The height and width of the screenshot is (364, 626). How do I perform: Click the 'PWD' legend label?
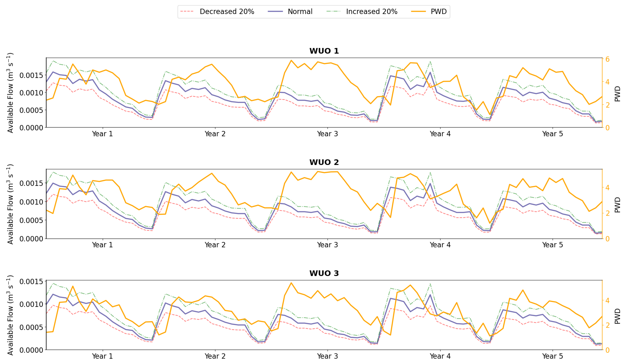[439, 12]
